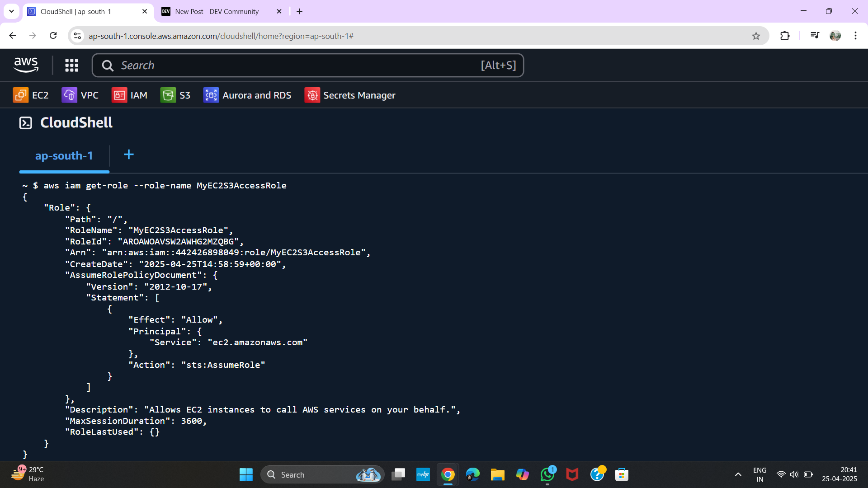Open IAM from favorites bar
868x488 pixels.
coord(129,95)
